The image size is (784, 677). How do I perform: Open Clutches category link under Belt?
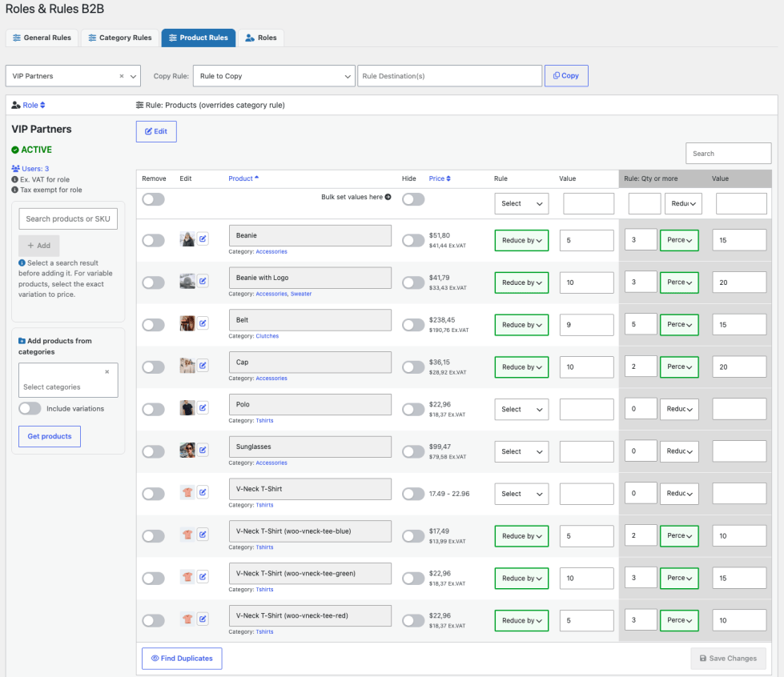click(267, 336)
